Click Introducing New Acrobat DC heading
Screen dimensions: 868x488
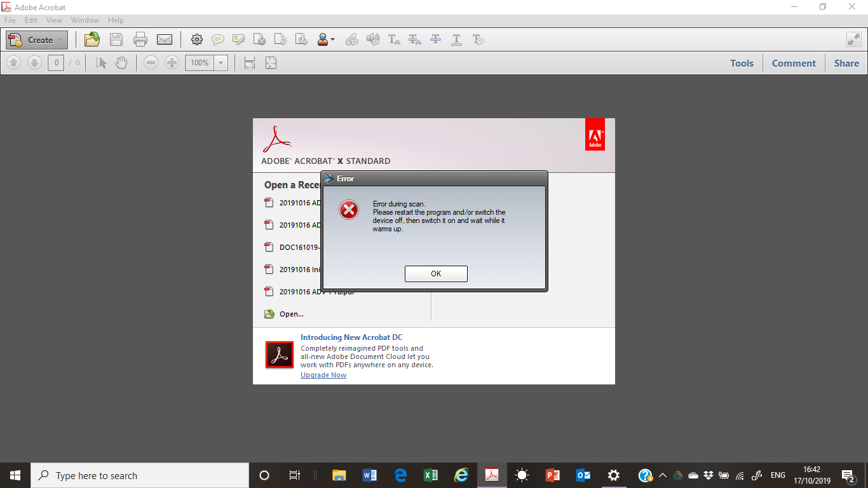pos(351,337)
